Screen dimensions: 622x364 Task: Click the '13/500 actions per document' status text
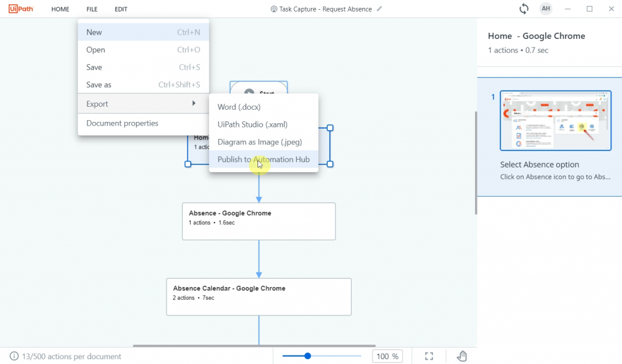(72, 357)
